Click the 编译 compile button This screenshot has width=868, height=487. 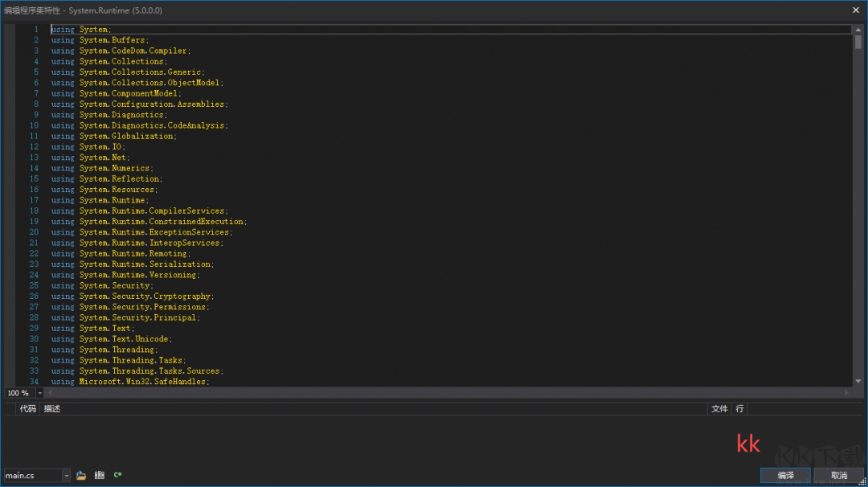click(x=786, y=475)
